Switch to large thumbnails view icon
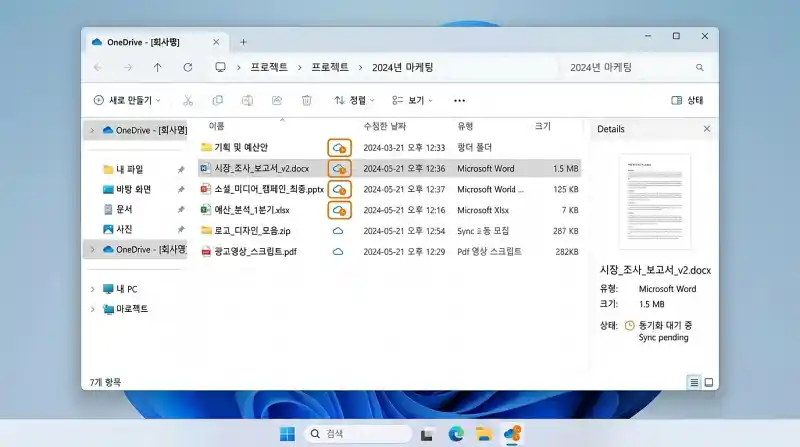 coord(709,382)
